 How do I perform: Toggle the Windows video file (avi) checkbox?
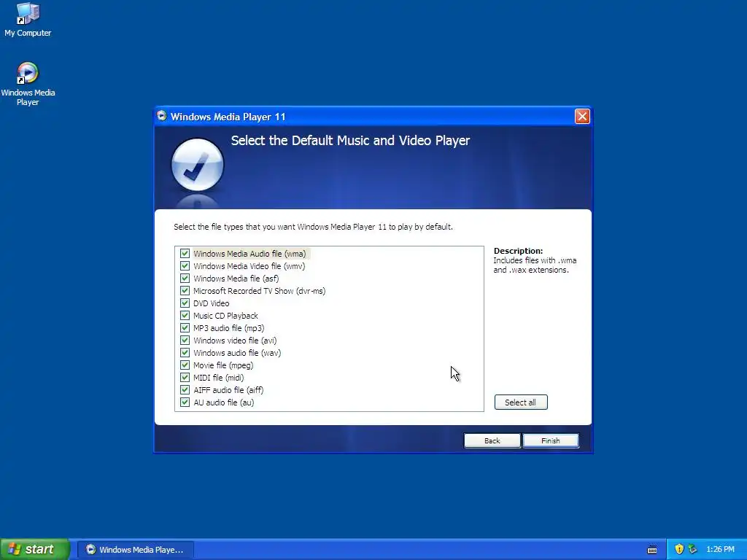point(185,340)
